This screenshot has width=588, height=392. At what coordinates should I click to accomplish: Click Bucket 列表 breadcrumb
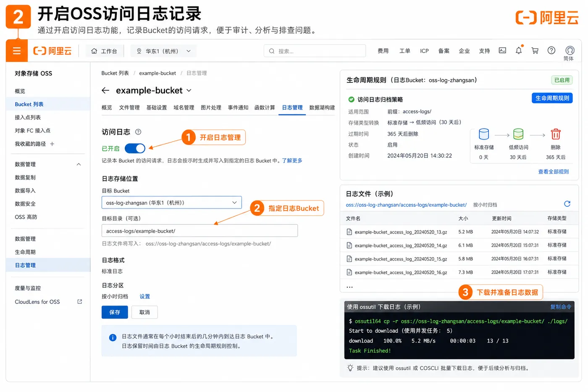coord(115,73)
